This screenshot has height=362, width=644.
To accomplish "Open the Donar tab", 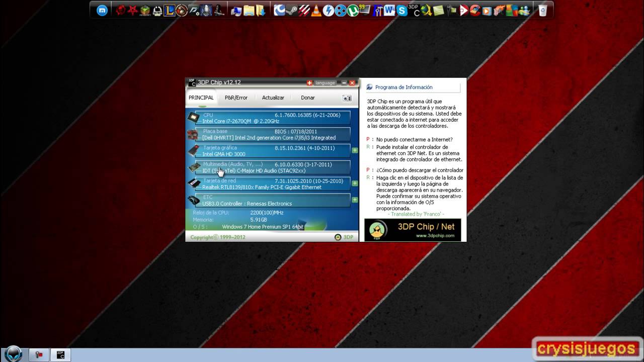I will click(308, 98).
